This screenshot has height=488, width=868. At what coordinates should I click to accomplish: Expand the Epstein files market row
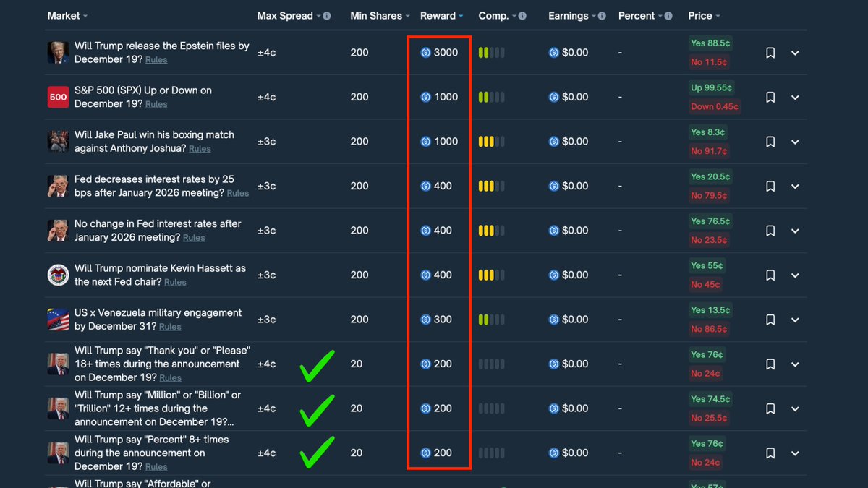(795, 52)
